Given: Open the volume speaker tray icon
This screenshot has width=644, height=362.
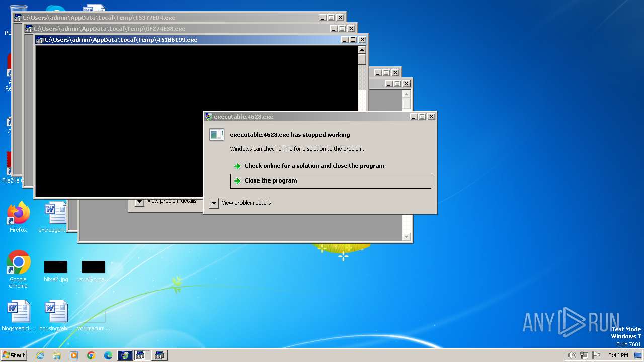Looking at the screenshot, I should pyautogui.click(x=572, y=355).
